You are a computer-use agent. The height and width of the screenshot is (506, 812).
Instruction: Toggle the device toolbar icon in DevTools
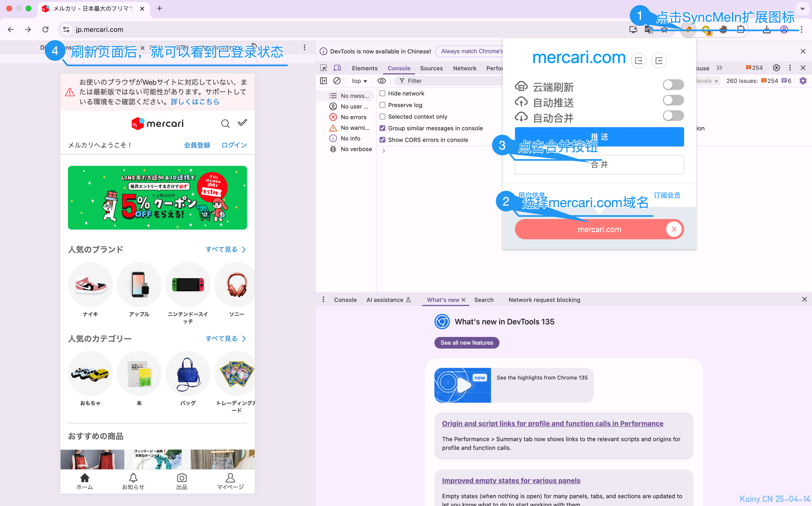coord(337,68)
